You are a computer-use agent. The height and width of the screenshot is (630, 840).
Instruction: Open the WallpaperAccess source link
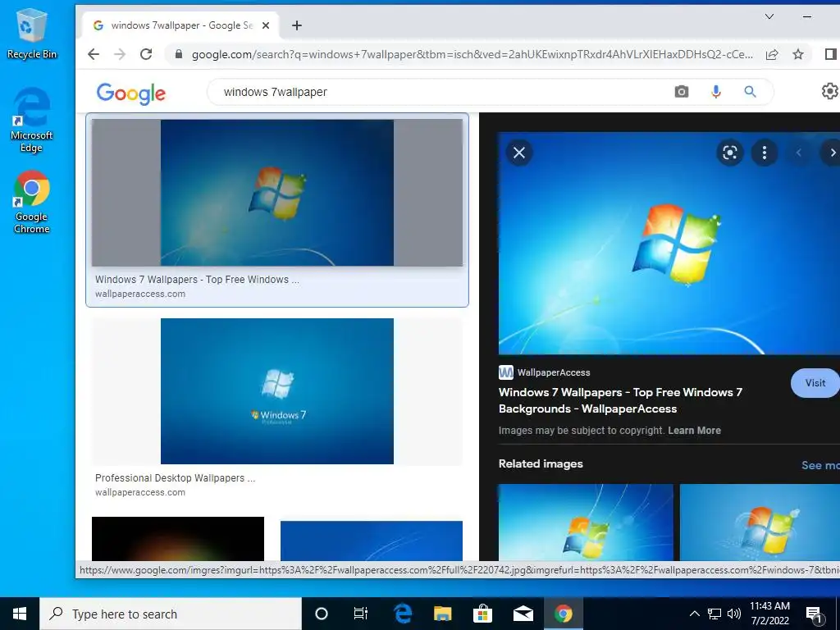545,372
